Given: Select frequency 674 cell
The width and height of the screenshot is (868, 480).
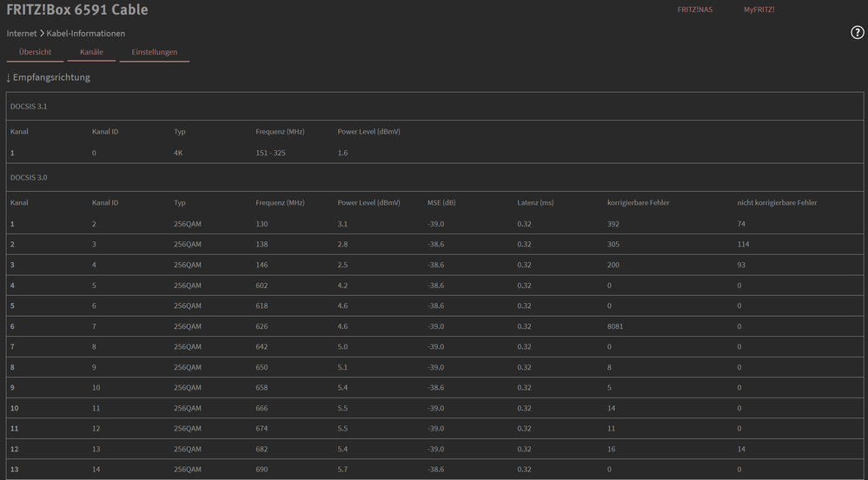Looking at the screenshot, I should (262, 429).
